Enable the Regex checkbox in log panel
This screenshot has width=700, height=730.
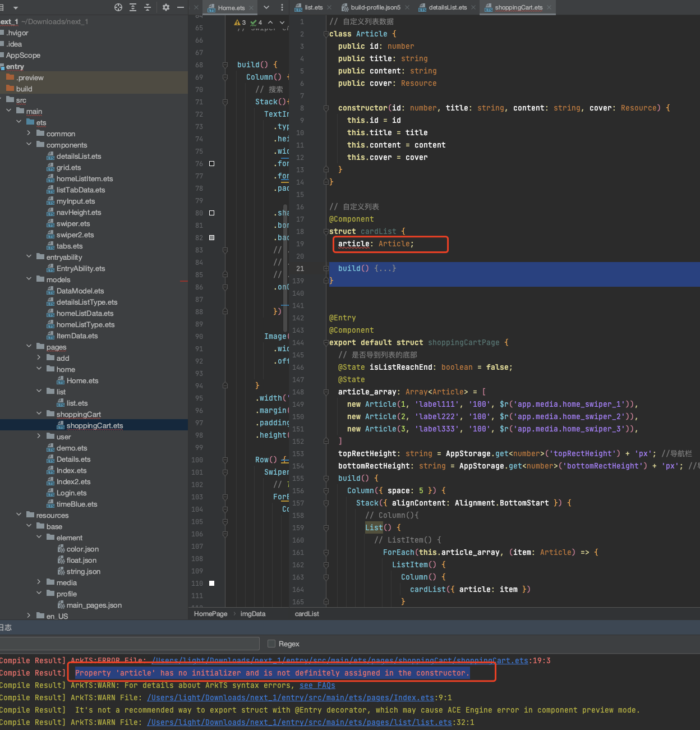(x=271, y=644)
